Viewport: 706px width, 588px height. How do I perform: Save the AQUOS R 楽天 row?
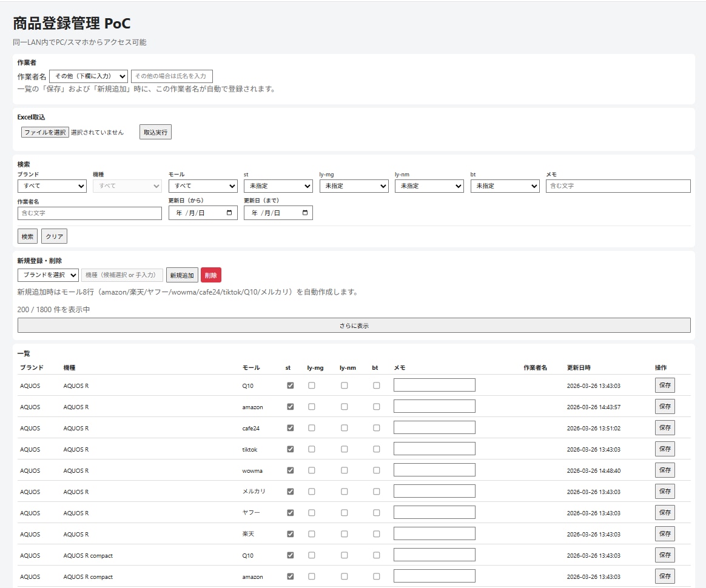[665, 533]
